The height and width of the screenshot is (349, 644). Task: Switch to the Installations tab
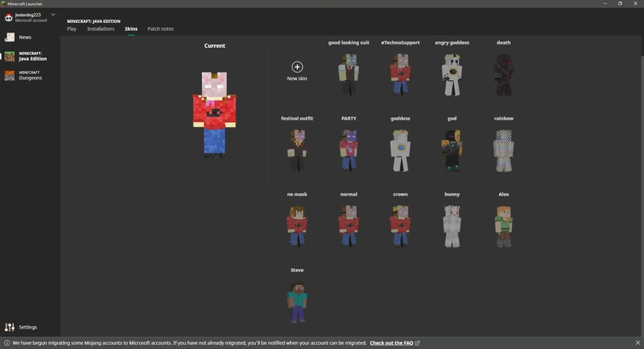(101, 29)
